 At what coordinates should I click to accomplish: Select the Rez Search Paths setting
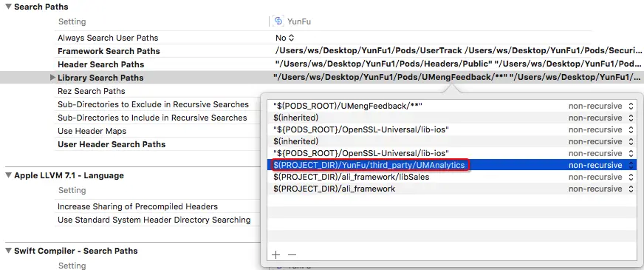pyautogui.click(x=92, y=91)
